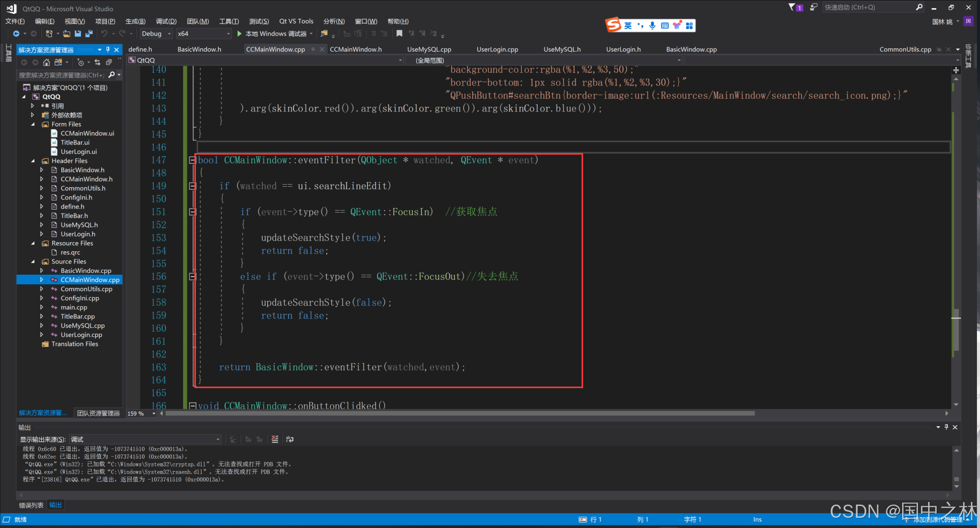Toggle Sogou punctuation mode icon
The image size is (980, 528).
(x=640, y=25)
